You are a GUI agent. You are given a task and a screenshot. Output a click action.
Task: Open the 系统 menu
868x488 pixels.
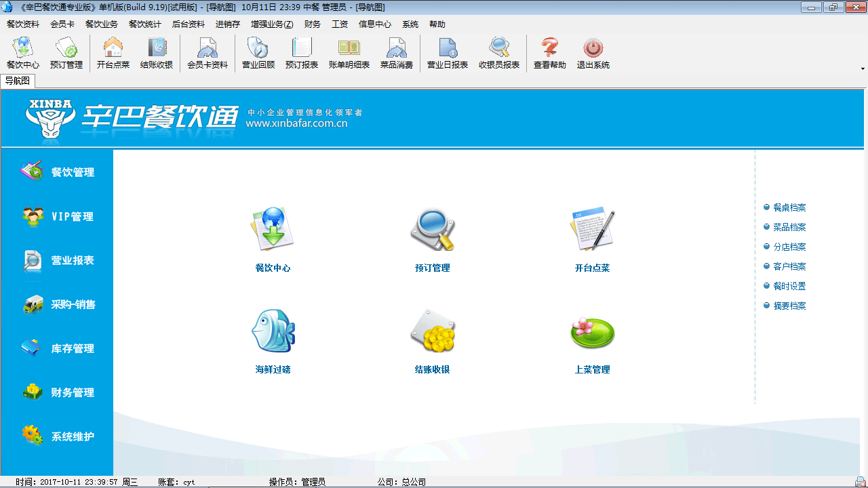[x=410, y=24]
